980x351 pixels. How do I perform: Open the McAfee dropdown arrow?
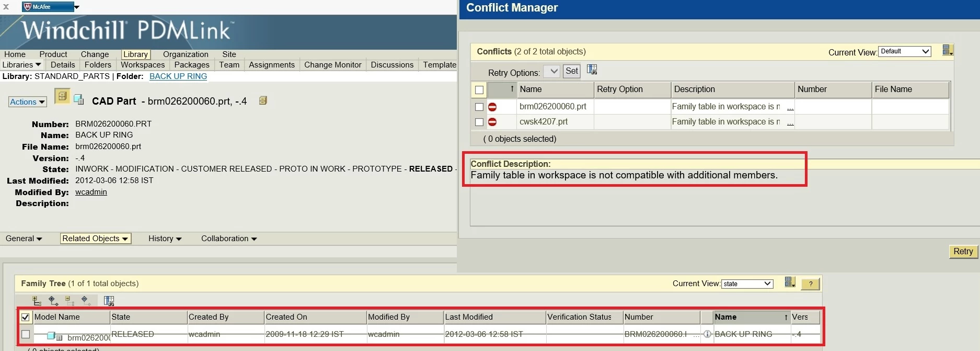click(x=76, y=7)
